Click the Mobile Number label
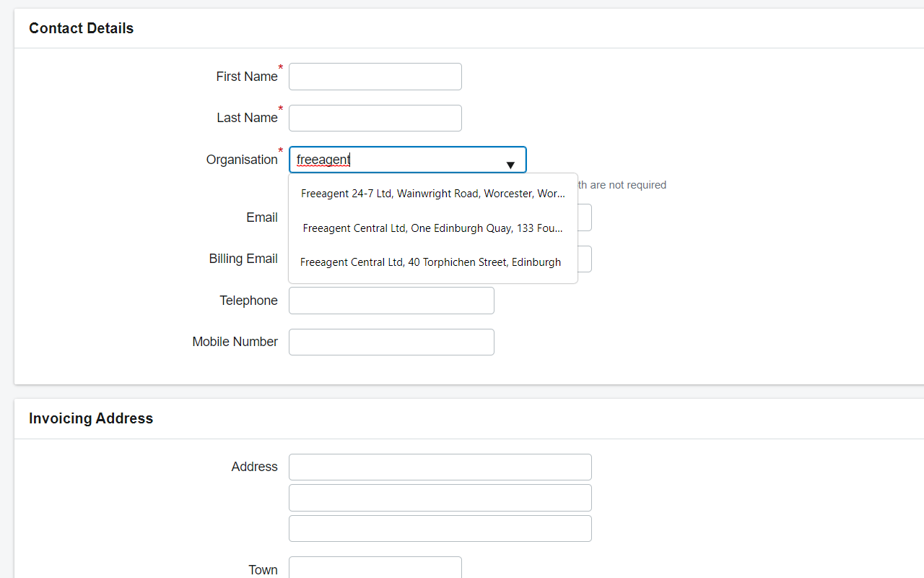The image size is (924, 578). pos(235,342)
